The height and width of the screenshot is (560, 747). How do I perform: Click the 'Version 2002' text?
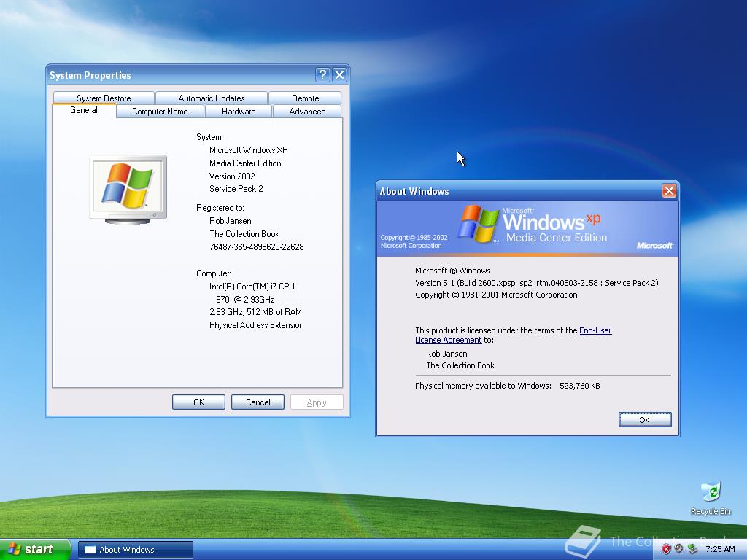pyautogui.click(x=232, y=176)
